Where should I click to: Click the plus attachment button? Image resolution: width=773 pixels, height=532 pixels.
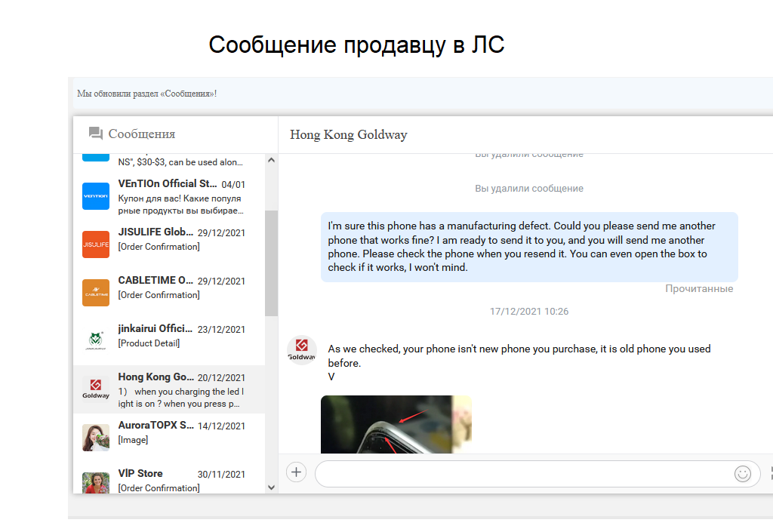tap(296, 472)
